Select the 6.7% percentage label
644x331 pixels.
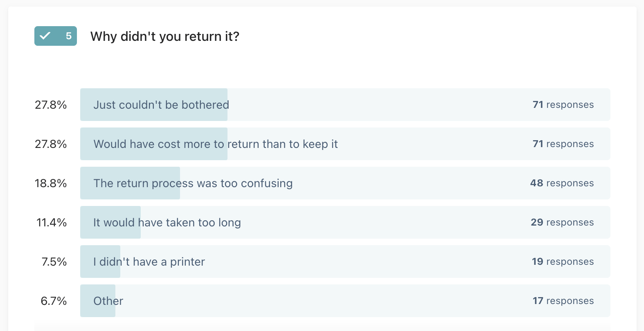pyautogui.click(x=54, y=301)
